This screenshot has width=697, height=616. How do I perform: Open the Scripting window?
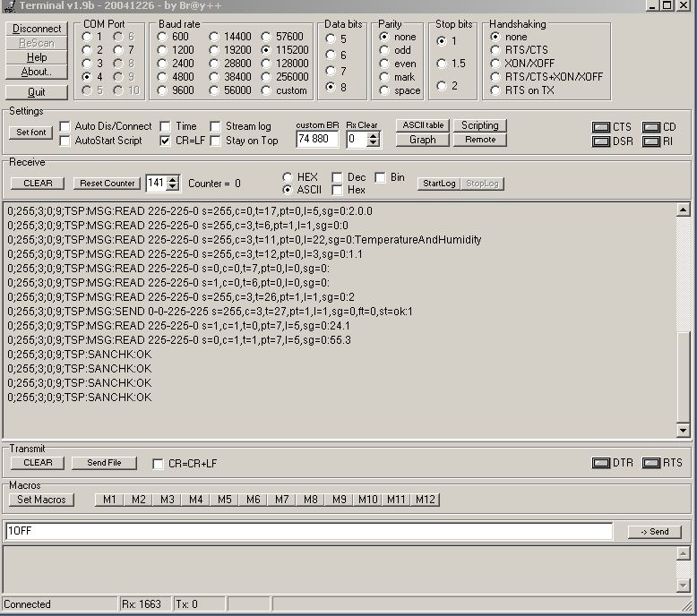point(479,125)
